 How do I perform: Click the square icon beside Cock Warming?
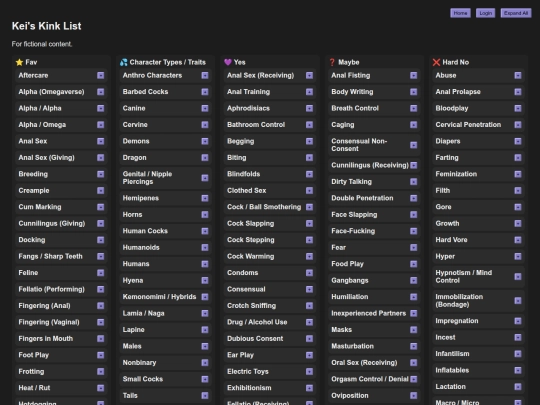pyautogui.click(x=309, y=256)
